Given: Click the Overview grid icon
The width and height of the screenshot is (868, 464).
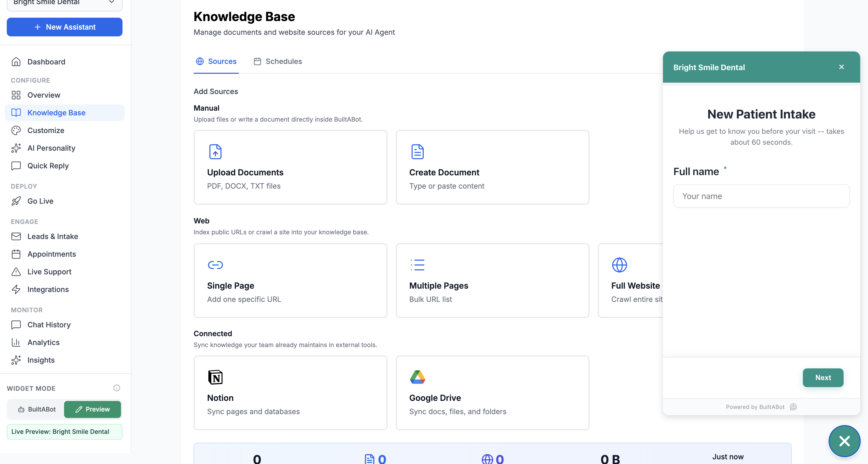Looking at the screenshot, I should pyautogui.click(x=16, y=95).
